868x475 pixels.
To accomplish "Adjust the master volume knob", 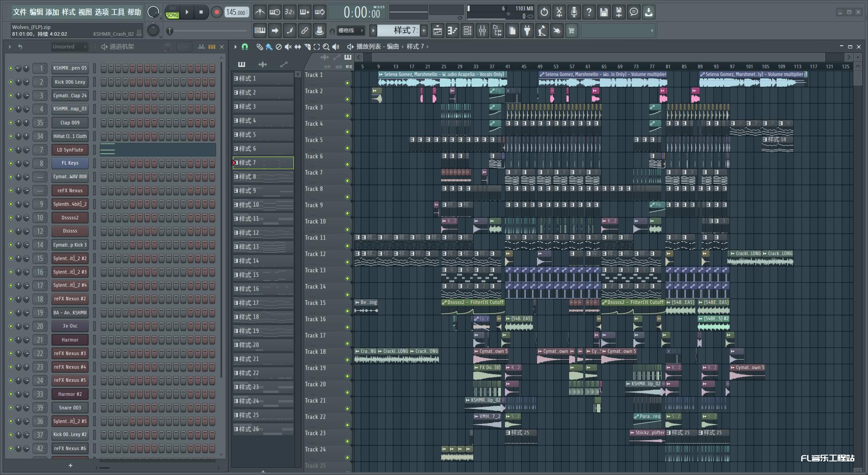I will point(153,12).
